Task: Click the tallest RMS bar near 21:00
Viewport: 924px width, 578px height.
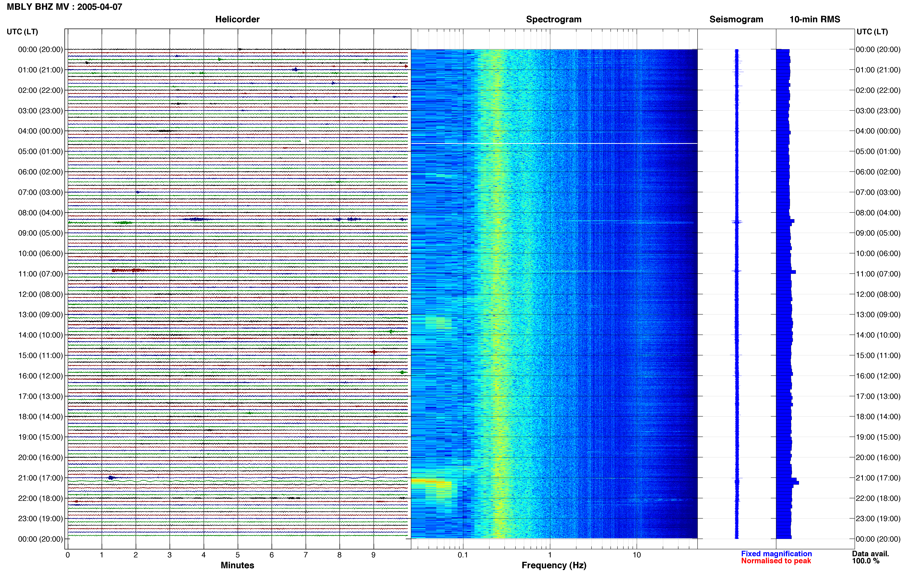Action: click(x=788, y=483)
